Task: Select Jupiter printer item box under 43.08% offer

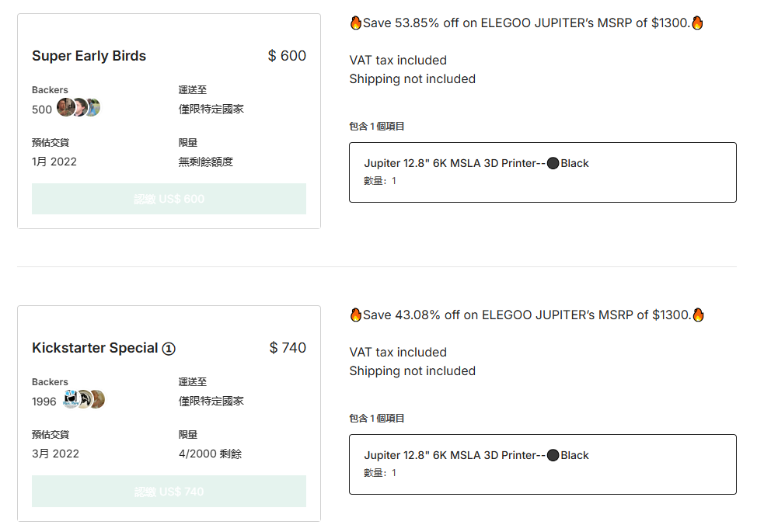Action: point(542,464)
